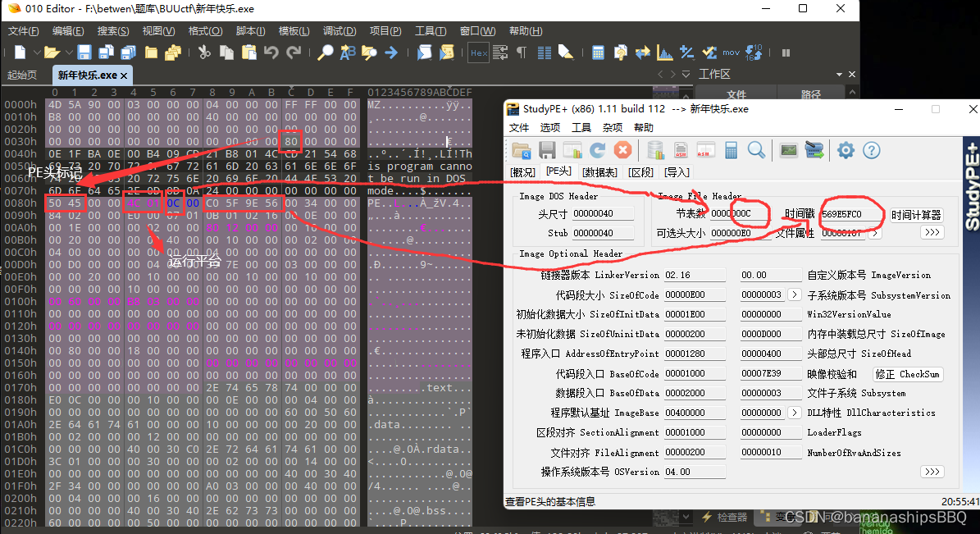Click Redo arrow icon in 010 Editor
The height and width of the screenshot is (534, 980).
coord(294,52)
